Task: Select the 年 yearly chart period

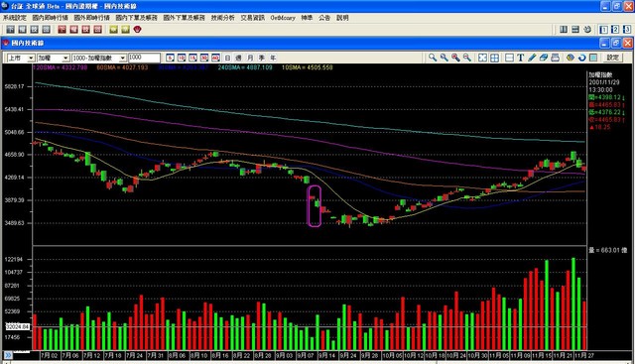Action: (x=273, y=58)
